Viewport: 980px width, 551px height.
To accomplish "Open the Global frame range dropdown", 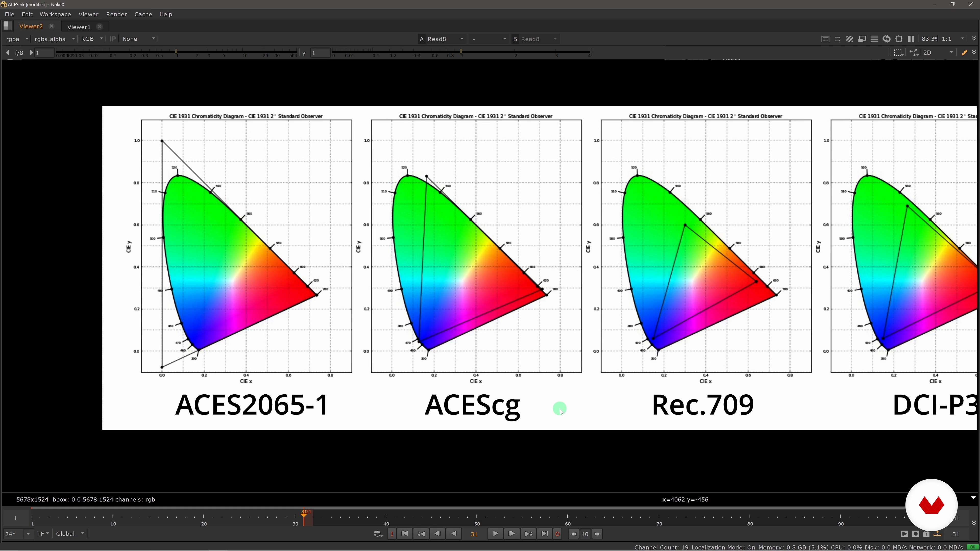I will 70,534.
